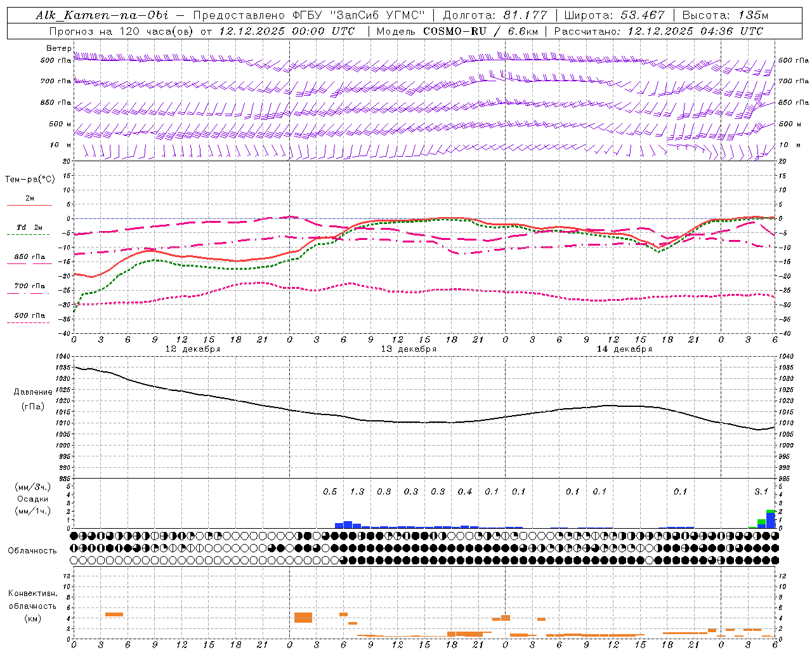Click the '(км)' unit label under convective cloudiness

coord(33,618)
